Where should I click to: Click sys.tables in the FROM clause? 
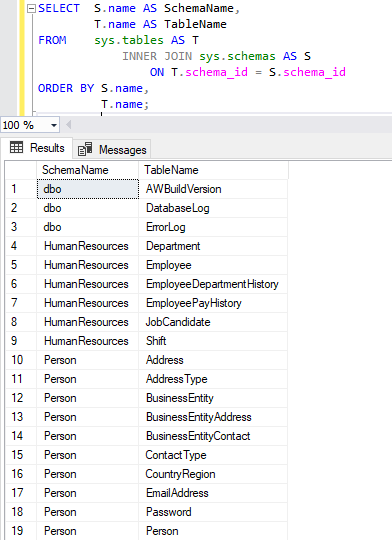click(129, 40)
